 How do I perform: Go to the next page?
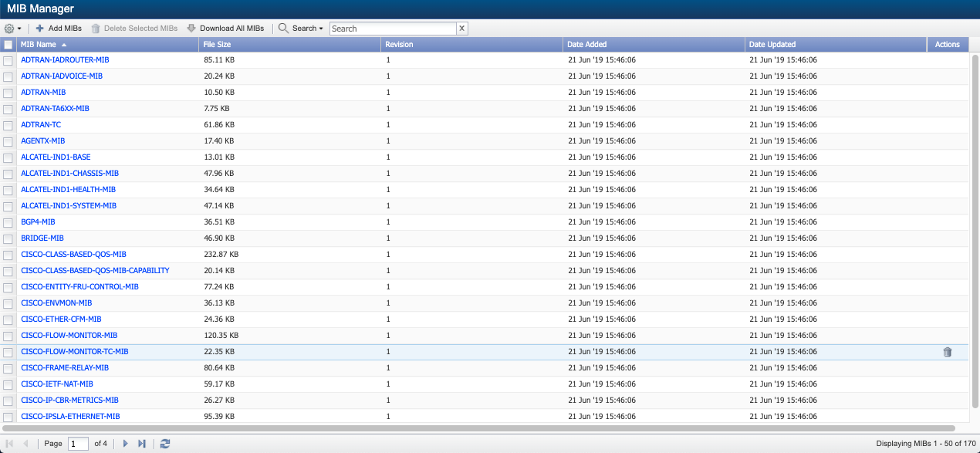click(126, 444)
